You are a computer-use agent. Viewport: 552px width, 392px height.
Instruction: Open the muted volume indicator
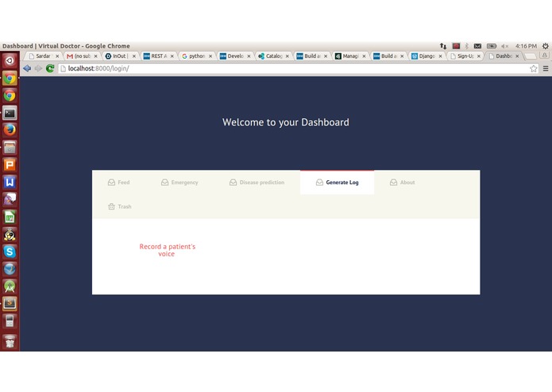505,46
